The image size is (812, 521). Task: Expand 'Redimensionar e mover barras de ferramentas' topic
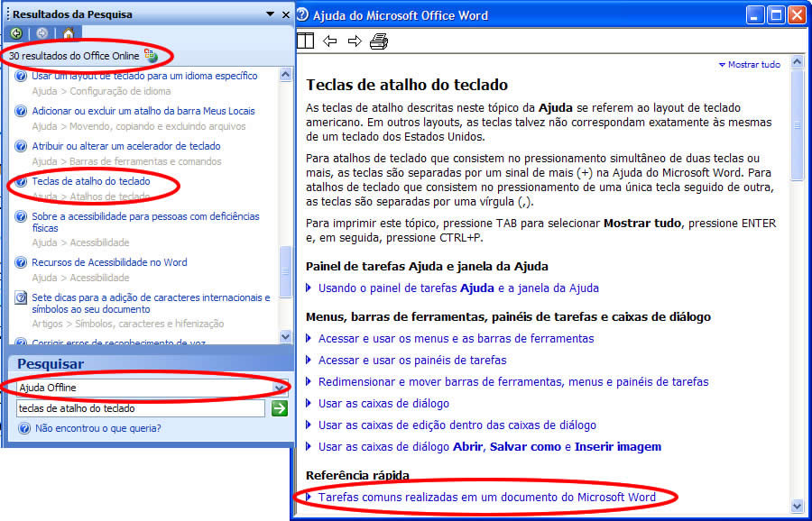click(513, 382)
